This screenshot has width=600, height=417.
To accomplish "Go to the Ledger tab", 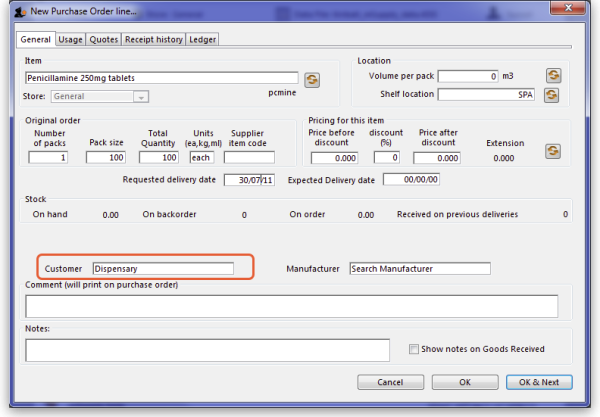I will [x=204, y=40].
